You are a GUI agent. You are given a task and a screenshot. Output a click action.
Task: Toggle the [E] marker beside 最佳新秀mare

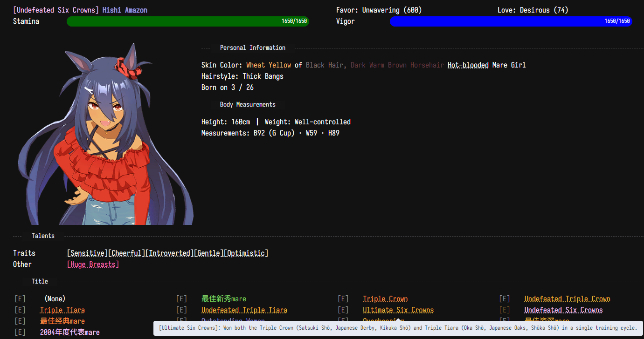pos(181,299)
